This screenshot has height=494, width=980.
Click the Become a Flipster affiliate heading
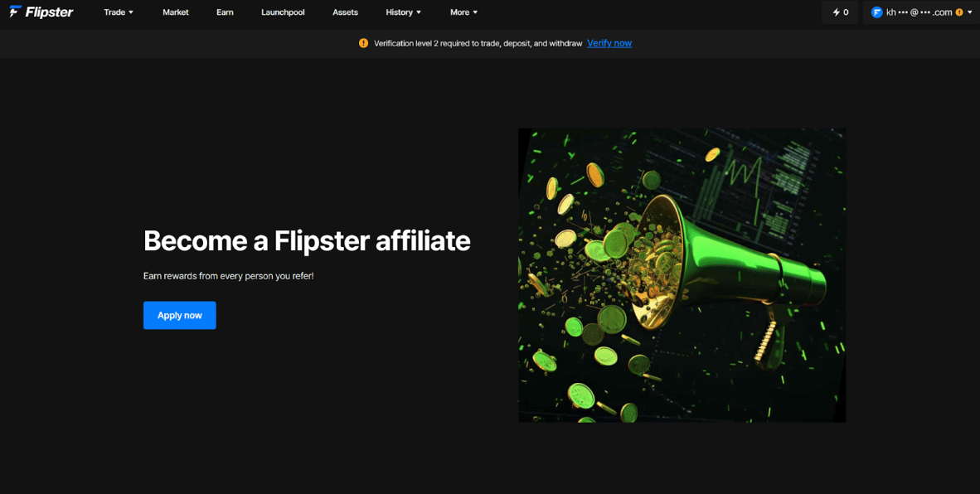(x=307, y=240)
